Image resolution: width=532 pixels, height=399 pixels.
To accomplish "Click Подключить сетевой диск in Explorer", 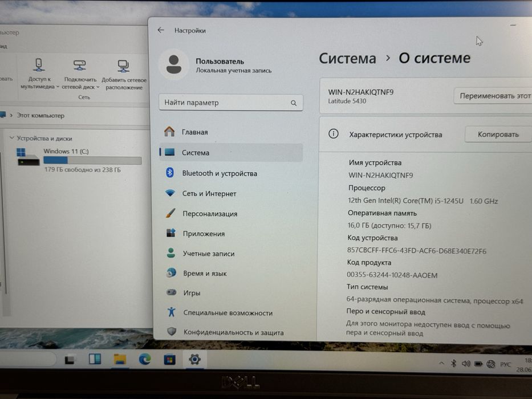I will coord(80,75).
